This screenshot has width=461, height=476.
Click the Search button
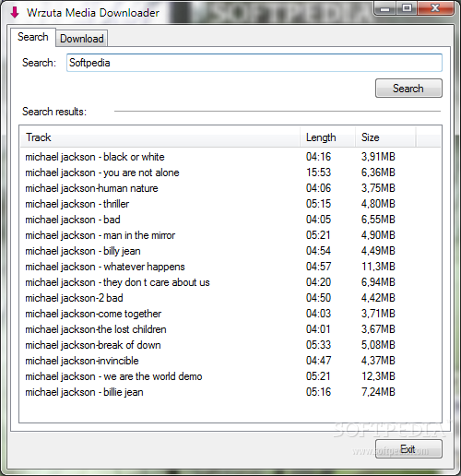coord(408,89)
